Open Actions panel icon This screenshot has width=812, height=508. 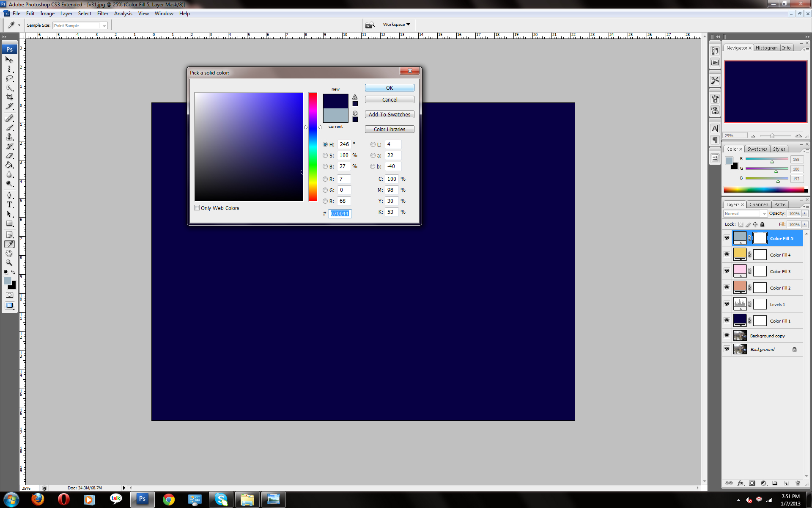(715, 63)
